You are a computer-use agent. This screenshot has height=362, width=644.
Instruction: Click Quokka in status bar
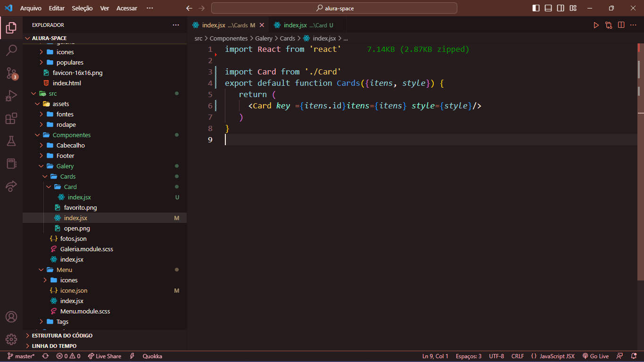tap(152, 356)
